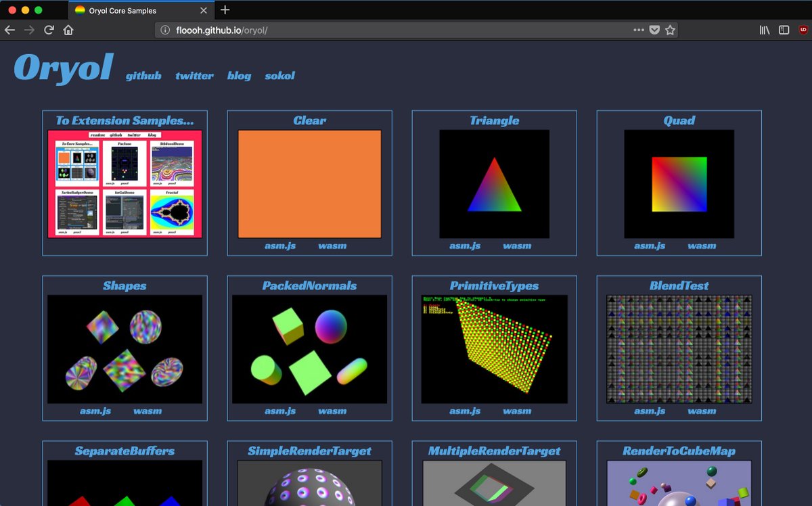Bookmark this page with the star

coord(670,30)
